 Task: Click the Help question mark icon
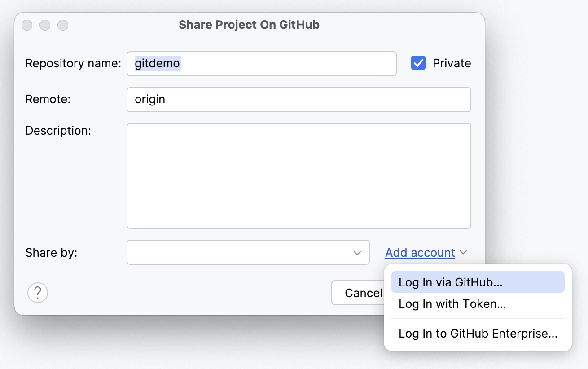pos(38,292)
